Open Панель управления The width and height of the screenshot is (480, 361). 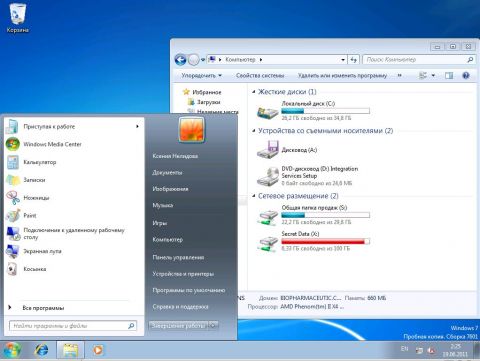(178, 257)
